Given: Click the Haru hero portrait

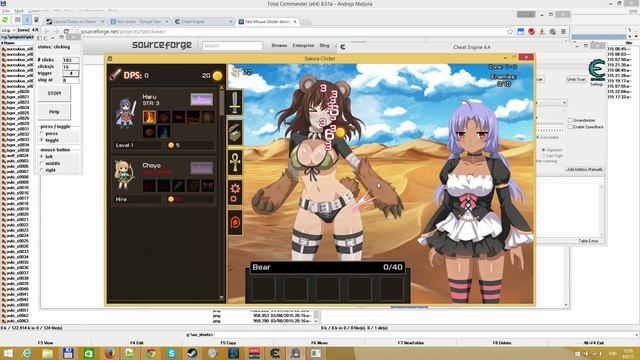Looking at the screenshot, I should pos(125,113).
